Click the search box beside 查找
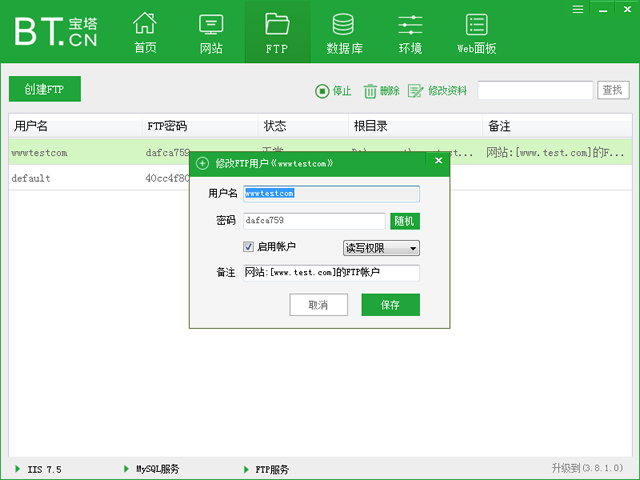Image resolution: width=640 pixels, height=480 pixels. click(x=535, y=91)
